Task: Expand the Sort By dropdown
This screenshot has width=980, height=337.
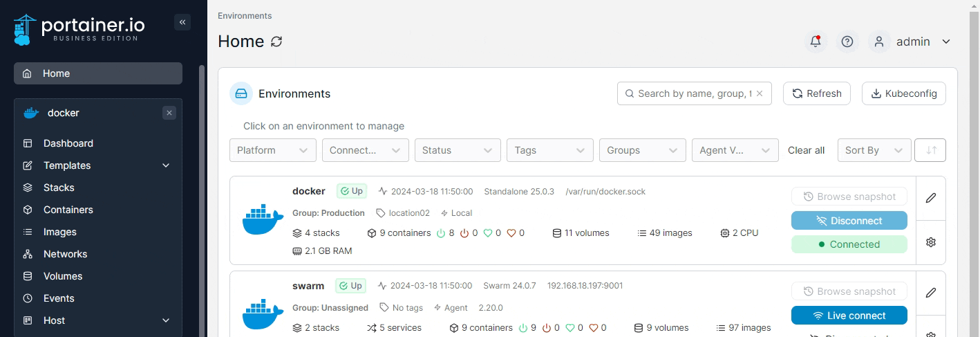Action: tap(874, 150)
